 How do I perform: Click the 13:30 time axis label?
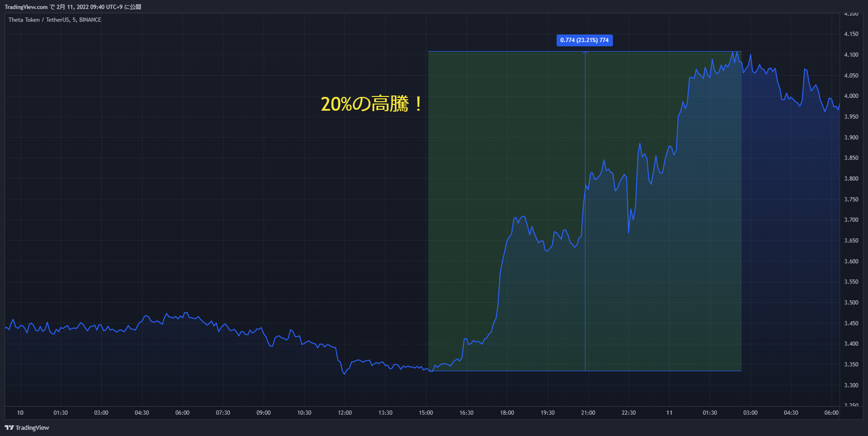coord(385,413)
